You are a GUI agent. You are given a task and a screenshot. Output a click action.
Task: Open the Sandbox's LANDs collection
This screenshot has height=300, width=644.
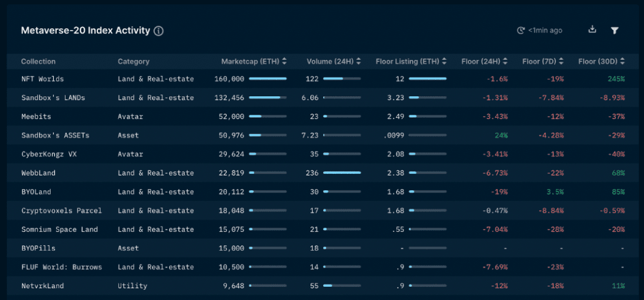pos(53,97)
